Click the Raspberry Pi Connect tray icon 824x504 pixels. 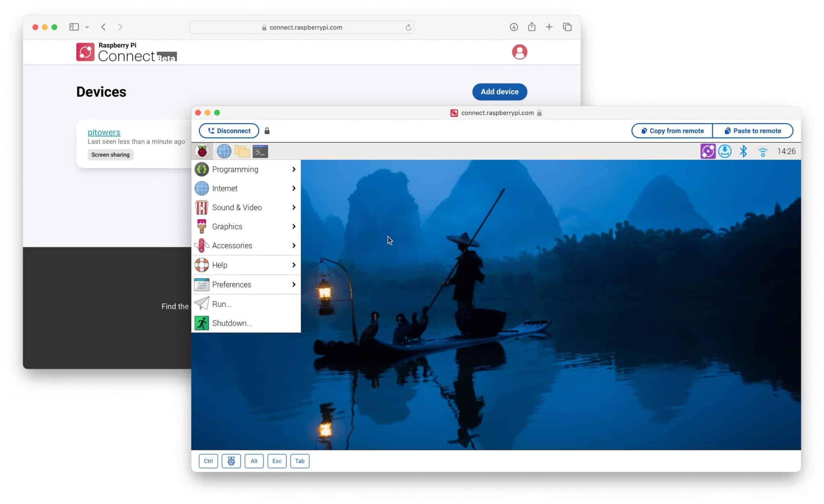point(709,151)
